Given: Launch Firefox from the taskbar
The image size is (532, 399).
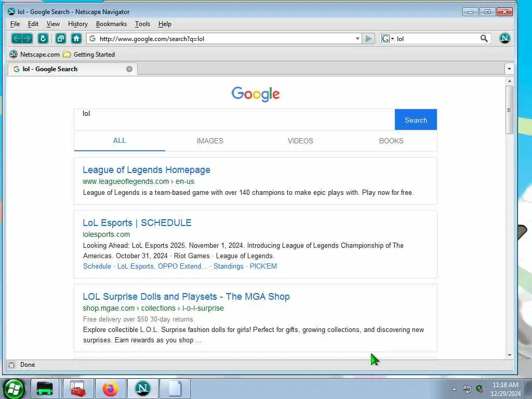Looking at the screenshot, I should tap(111, 389).
